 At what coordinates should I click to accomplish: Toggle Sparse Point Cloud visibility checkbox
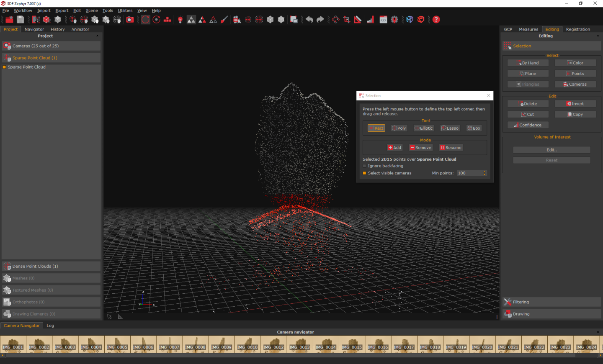[x=5, y=67]
